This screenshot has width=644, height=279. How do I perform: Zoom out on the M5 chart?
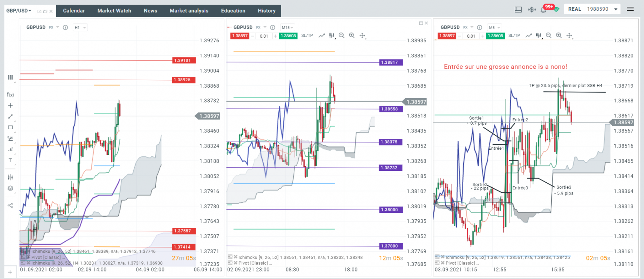[549, 35]
